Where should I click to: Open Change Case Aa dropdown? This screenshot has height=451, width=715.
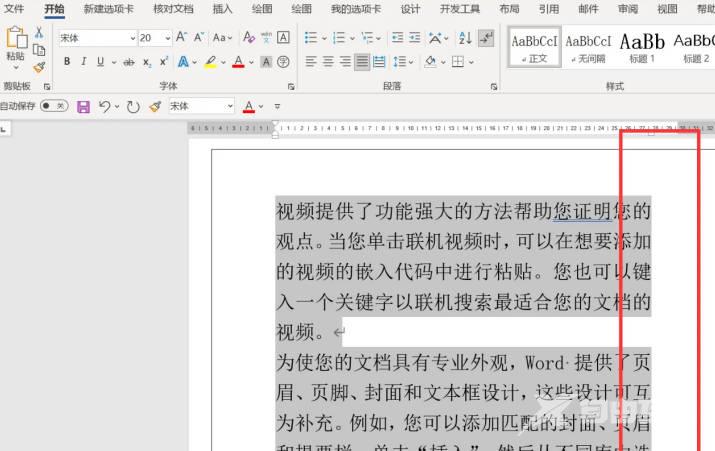[x=222, y=37]
